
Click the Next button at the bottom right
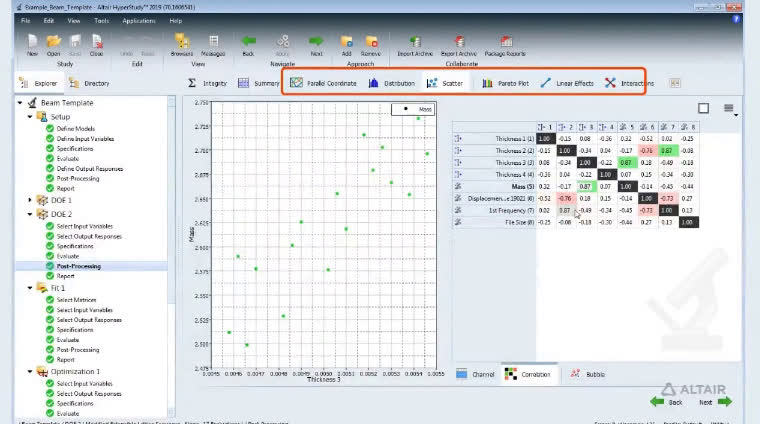[x=715, y=402]
